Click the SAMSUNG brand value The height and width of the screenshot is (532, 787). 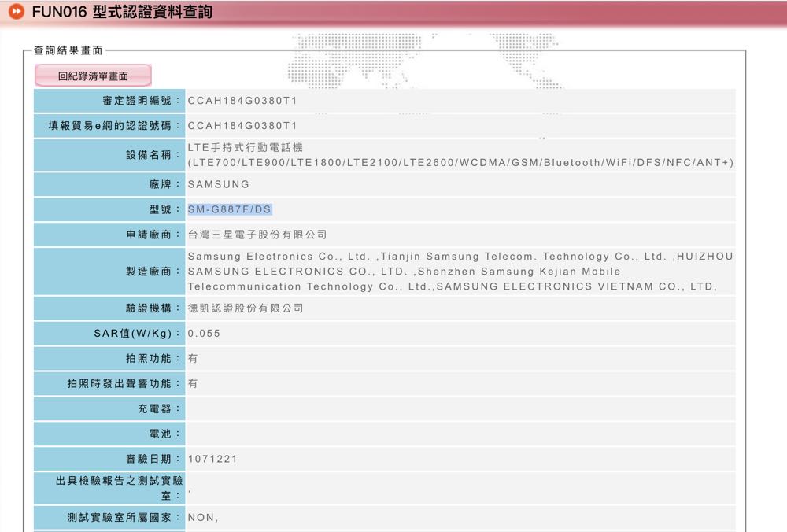pyautogui.click(x=218, y=184)
